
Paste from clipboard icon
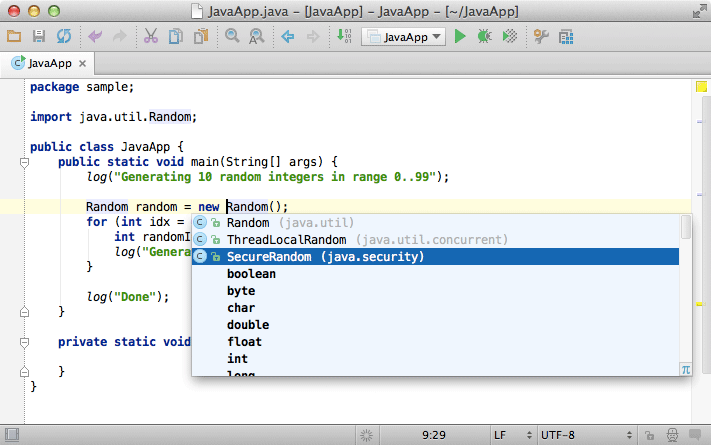(x=201, y=36)
